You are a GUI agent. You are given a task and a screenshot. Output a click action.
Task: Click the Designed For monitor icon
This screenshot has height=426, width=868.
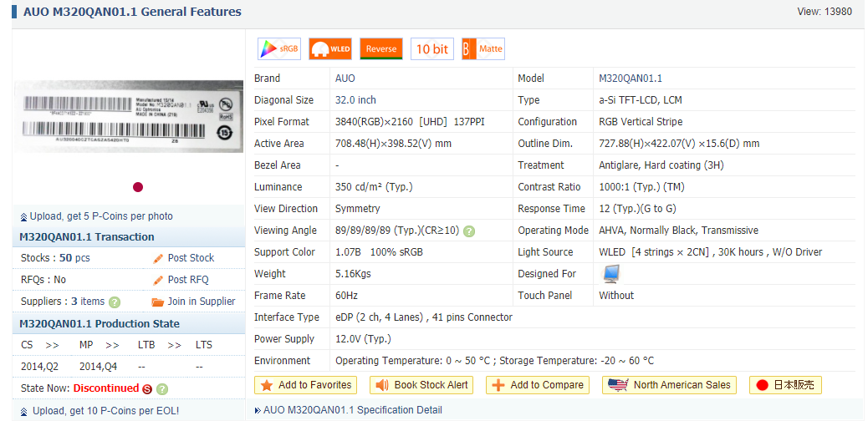(610, 273)
